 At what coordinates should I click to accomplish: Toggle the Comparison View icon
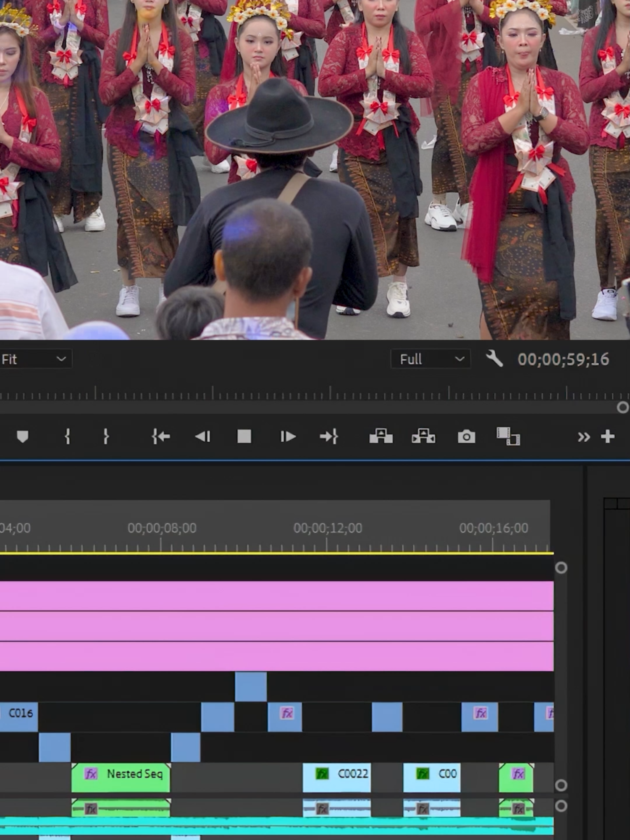click(x=508, y=436)
